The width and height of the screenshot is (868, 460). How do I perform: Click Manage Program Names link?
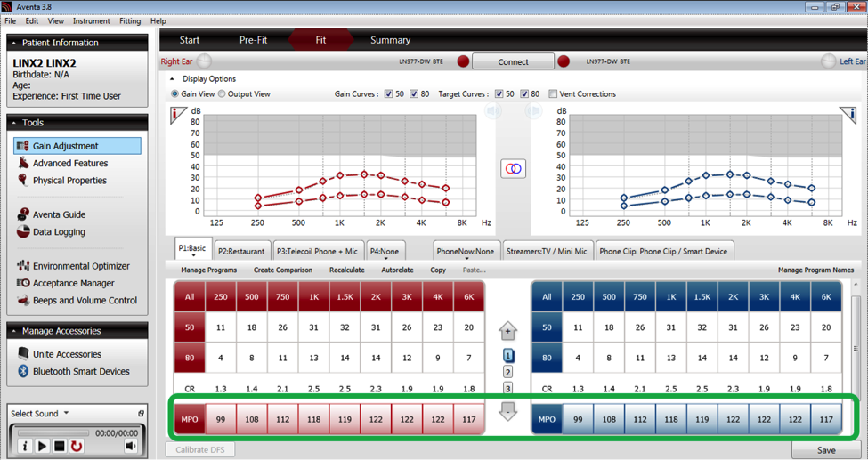point(816,270)
